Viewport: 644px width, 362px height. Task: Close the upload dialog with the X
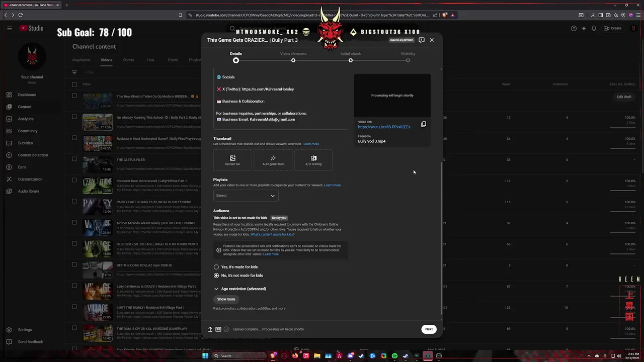coord(431,40)
